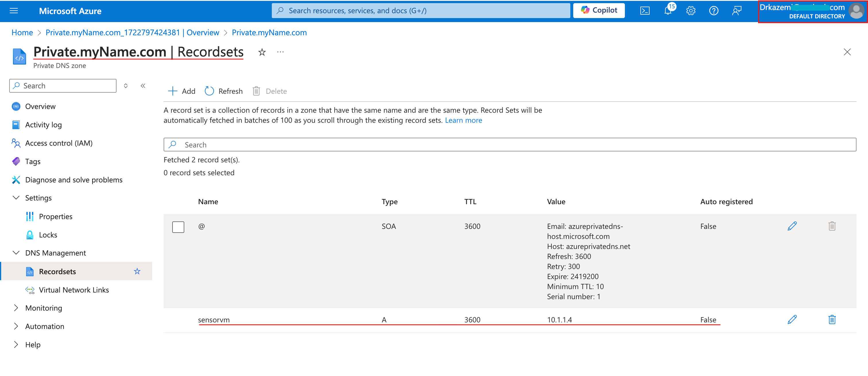The image size is (868, 376).
Task: Collapse the DNS Management group
Action: click(16, 253)
